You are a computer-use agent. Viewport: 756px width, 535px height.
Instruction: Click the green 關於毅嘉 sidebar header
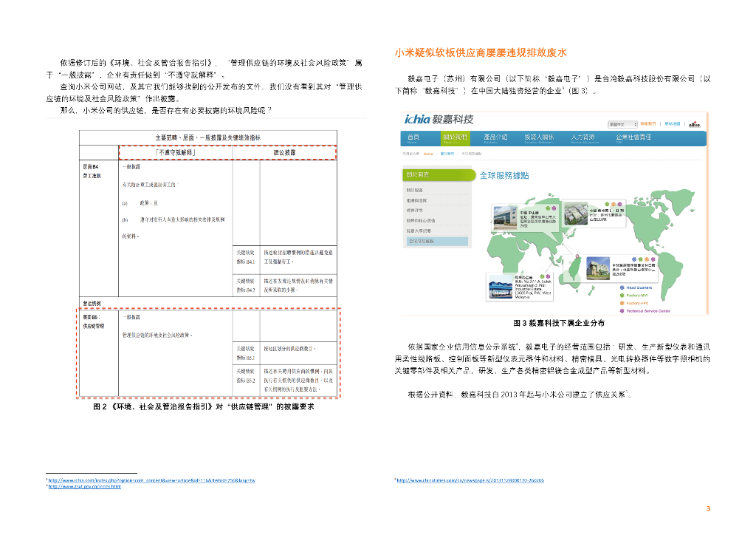tap(439, 174)
